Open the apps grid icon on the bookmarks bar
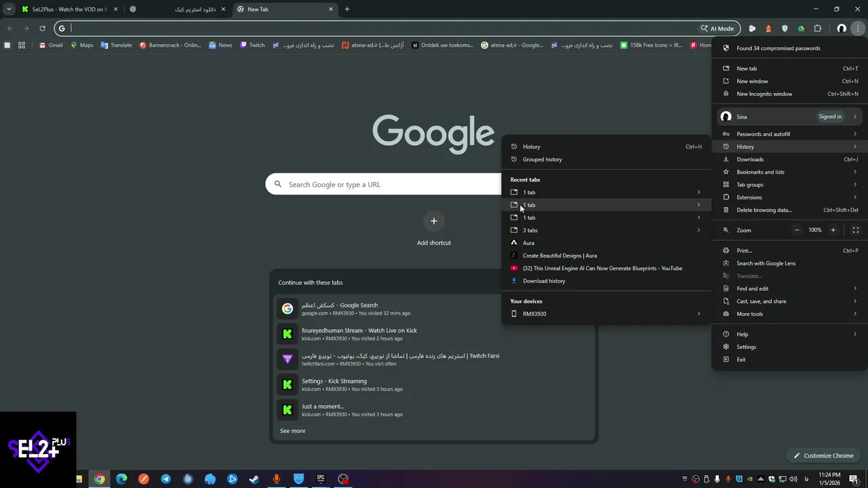The width and height of the screenshot is (868, 488). (22, 45)
